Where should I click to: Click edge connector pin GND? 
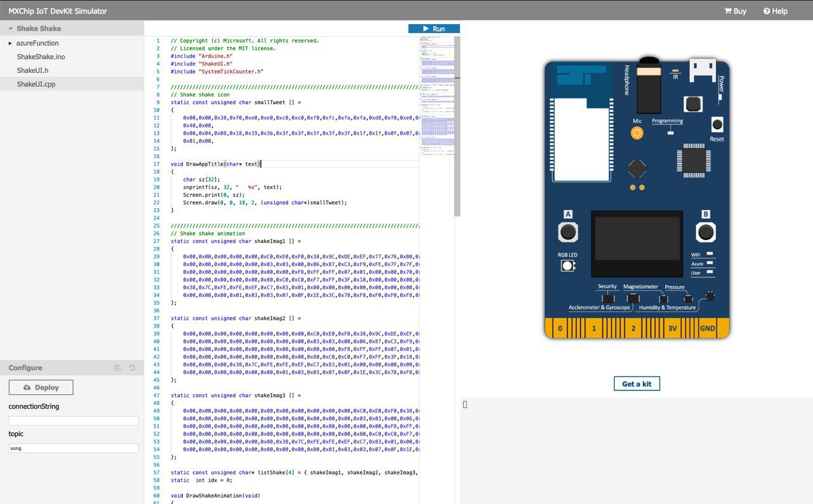(707, 329)
